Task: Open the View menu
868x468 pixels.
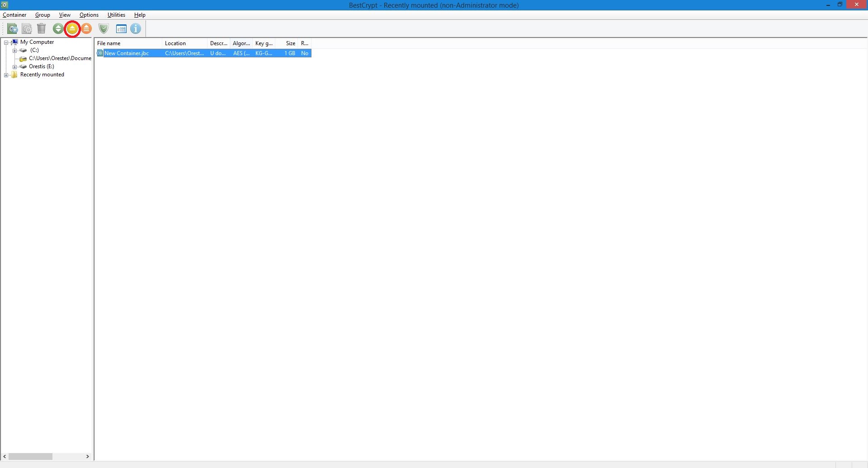Action: point(65,15)
